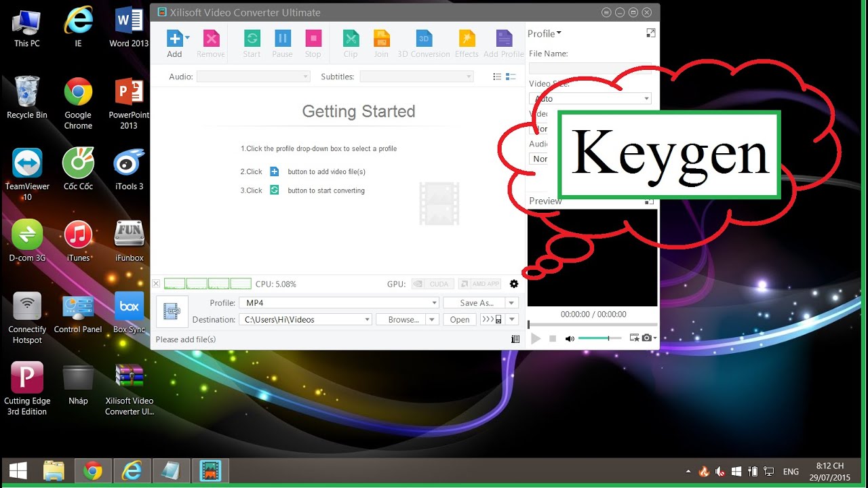Open the Windows Start menu
868x488 pixels.
point(18,470)
